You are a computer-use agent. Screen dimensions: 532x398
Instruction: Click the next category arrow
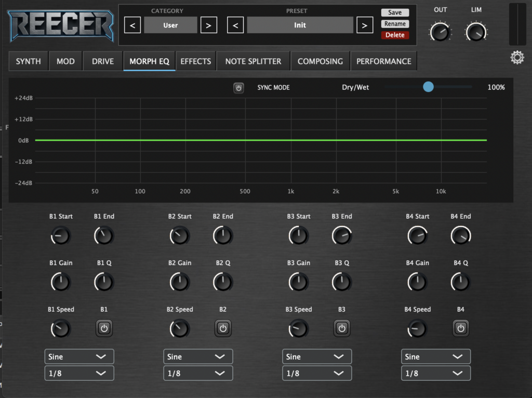[208, 25]
